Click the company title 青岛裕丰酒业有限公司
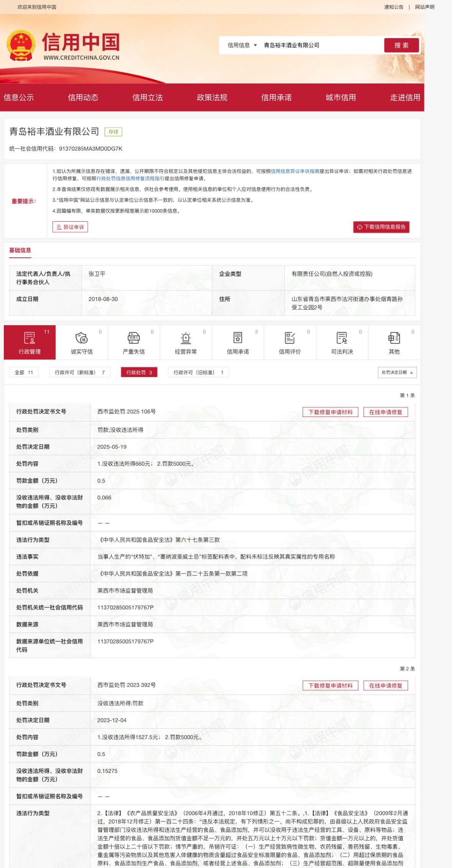 tap(54, 132)
